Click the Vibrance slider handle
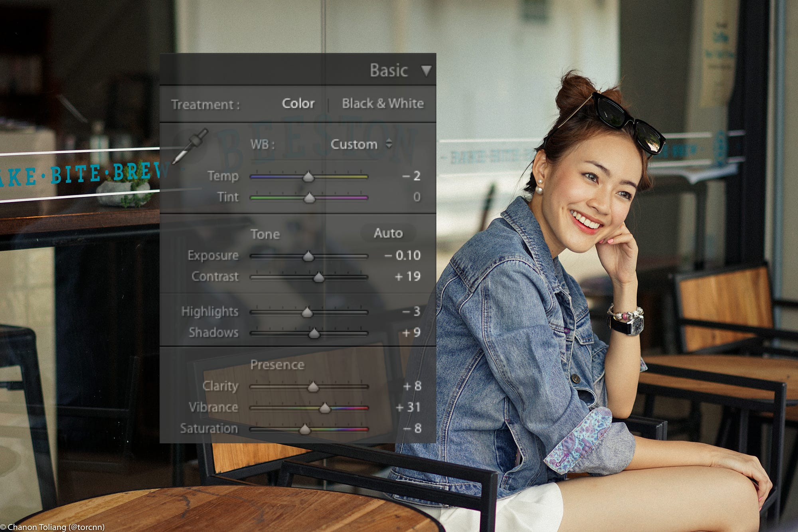 click(325, 408)
